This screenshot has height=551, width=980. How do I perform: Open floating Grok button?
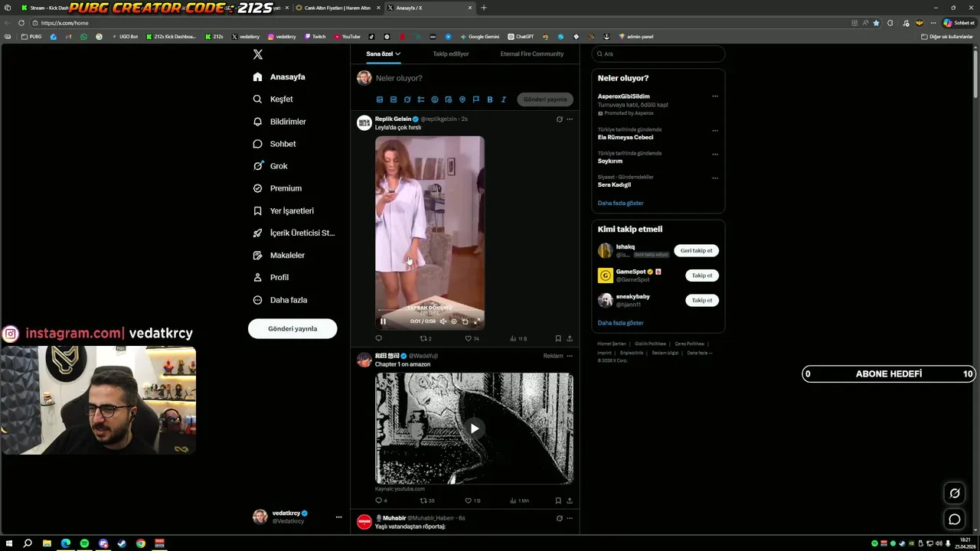955,493
